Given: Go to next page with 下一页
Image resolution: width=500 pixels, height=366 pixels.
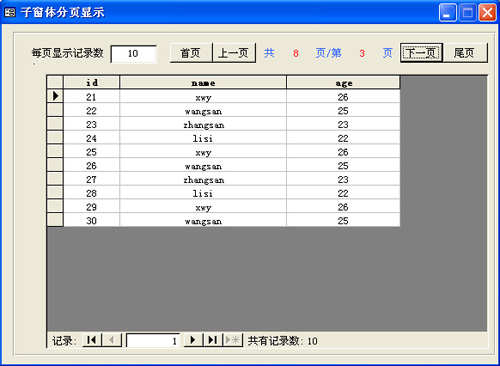Looking at the screenshot, I should tap(421, 53).
